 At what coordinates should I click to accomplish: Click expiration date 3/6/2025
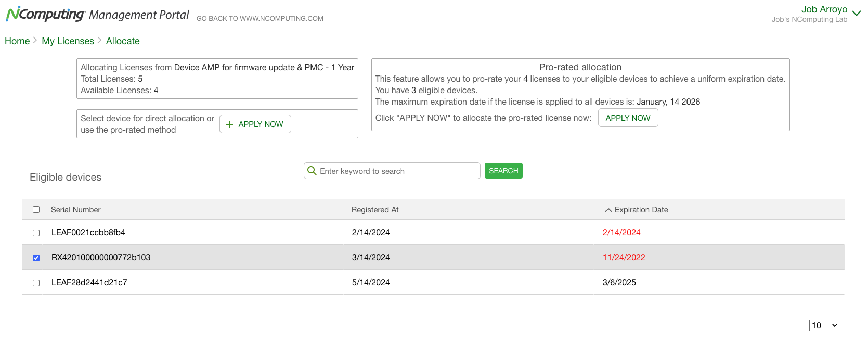click(619, 283)
